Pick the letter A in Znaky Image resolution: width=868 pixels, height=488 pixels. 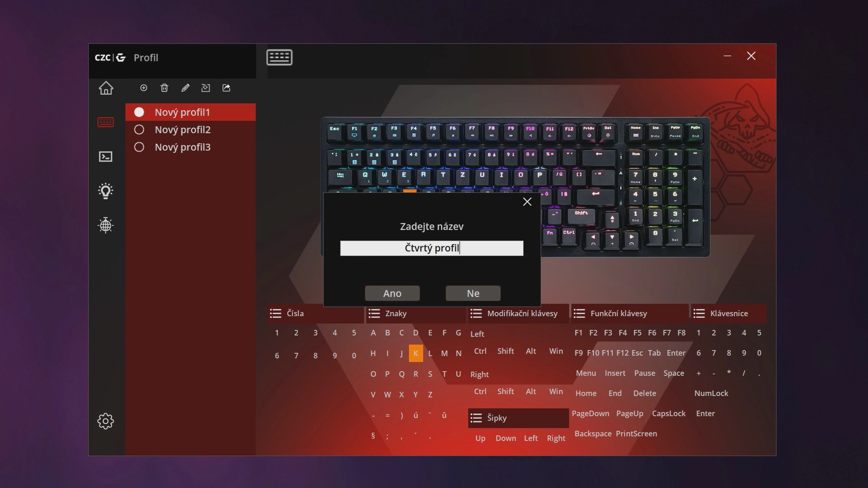373,333
